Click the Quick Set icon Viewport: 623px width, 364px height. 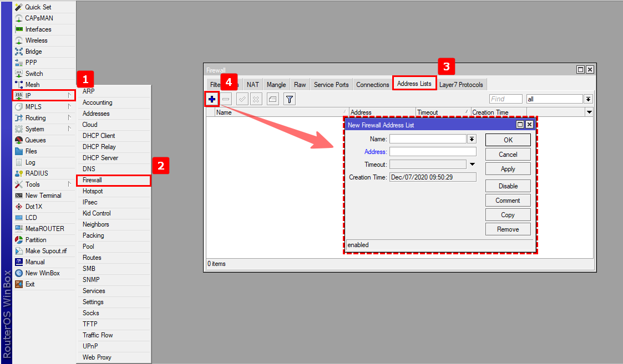pos(19,7)
